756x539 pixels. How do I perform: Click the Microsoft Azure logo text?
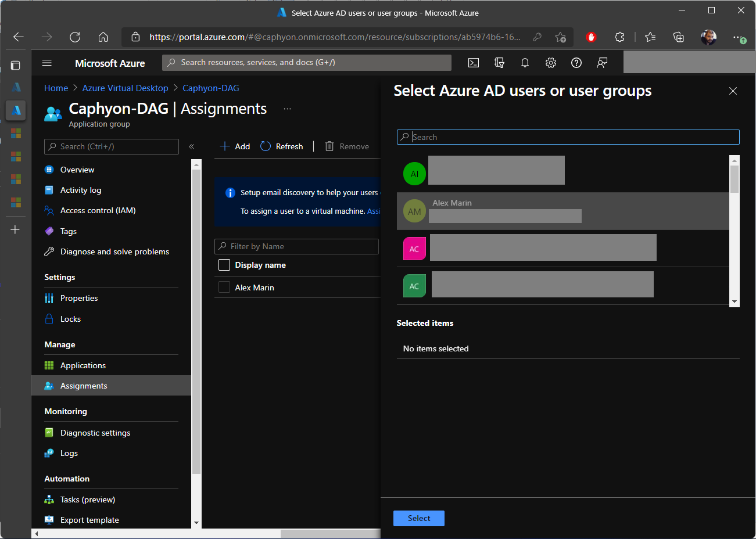(110, 63)
